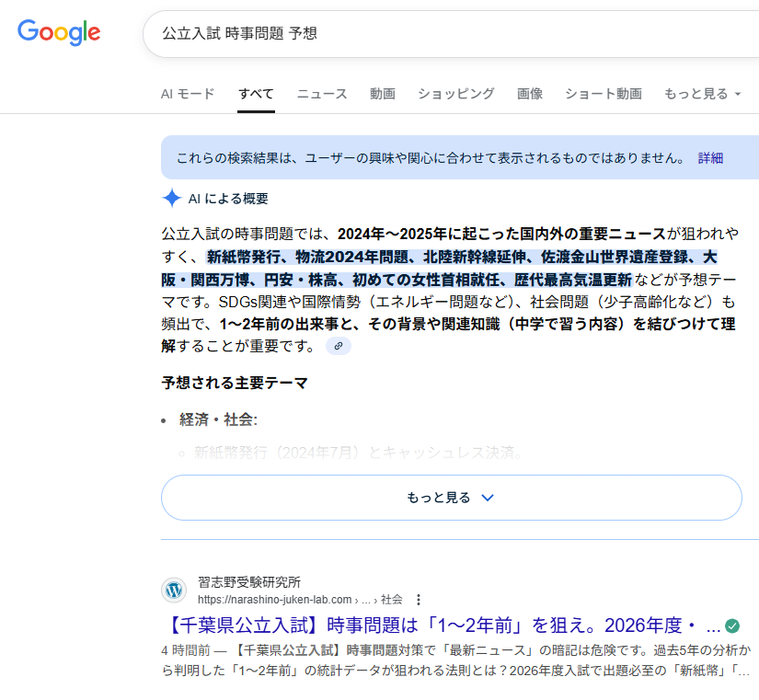Switch to the 画像 tab
This screenshot has height=700, width=759.
tap(530, 94)
